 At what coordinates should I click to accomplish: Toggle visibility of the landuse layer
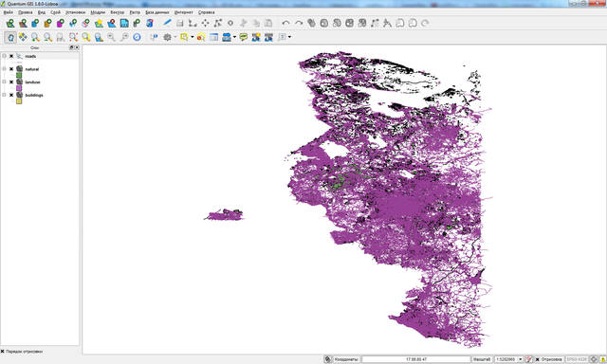pyautogui.click(x=11, y=82)
